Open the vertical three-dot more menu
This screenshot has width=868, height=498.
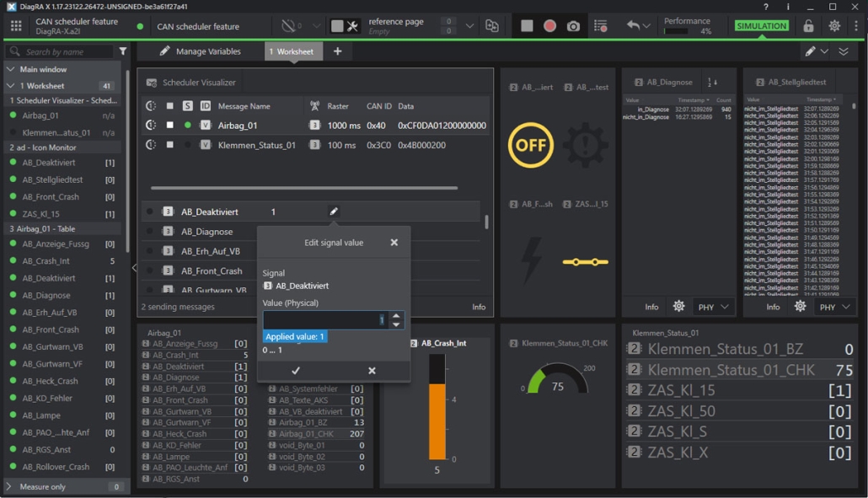click(x=856, y=26)
